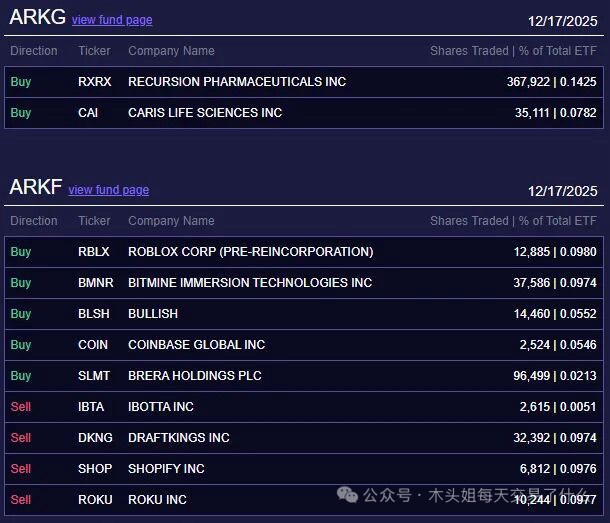Click shares value 2,524 | 0.0546

558,345
